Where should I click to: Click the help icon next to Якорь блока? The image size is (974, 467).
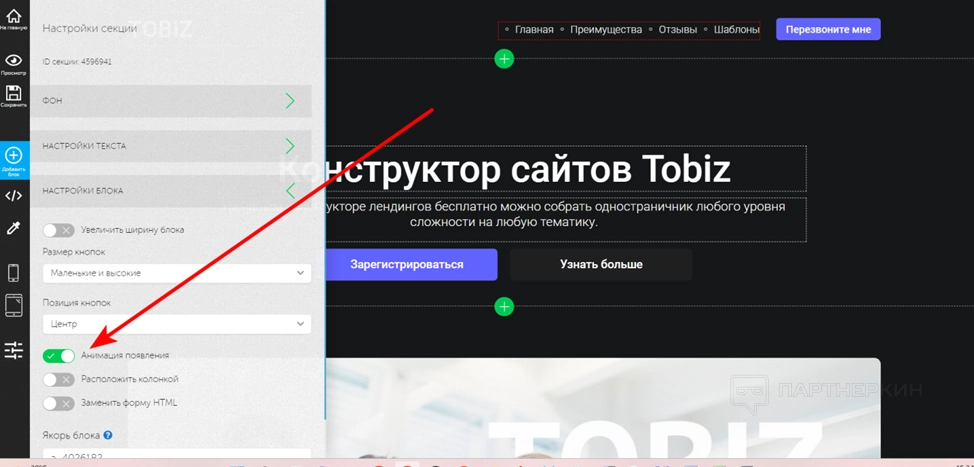click(x=107, y=435)
